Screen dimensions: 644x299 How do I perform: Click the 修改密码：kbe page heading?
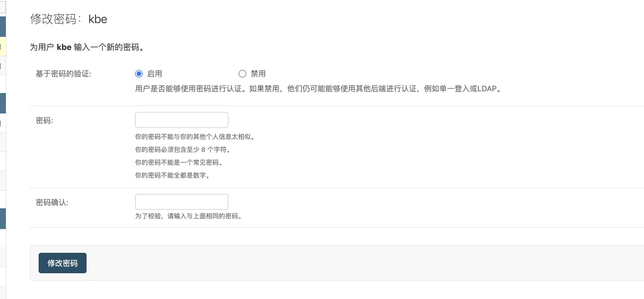[68, 19]
